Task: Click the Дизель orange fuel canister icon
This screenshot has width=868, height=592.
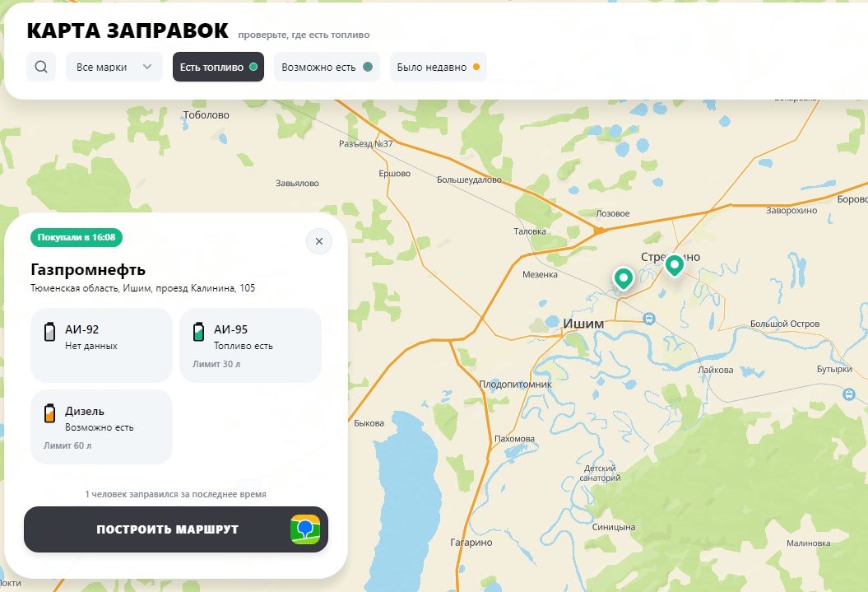Action: coord(50,413)
